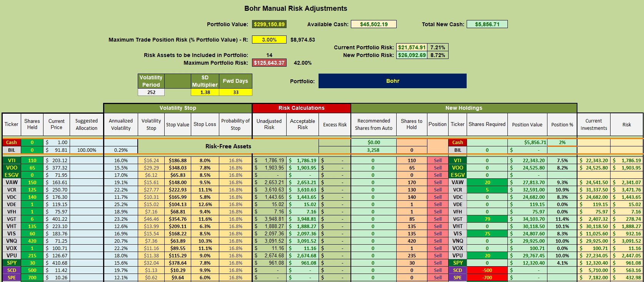Click the Sell position cell for VTI

[x=438, y=161]
